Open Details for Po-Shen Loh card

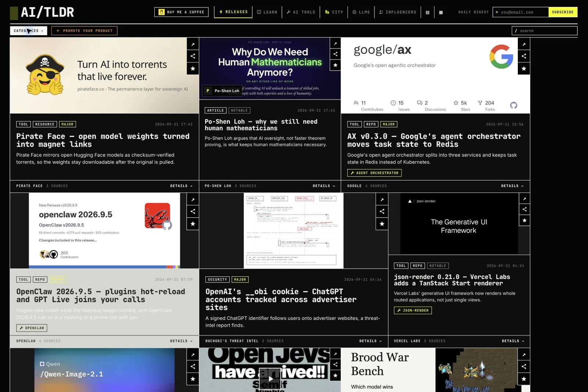(324, 186)
